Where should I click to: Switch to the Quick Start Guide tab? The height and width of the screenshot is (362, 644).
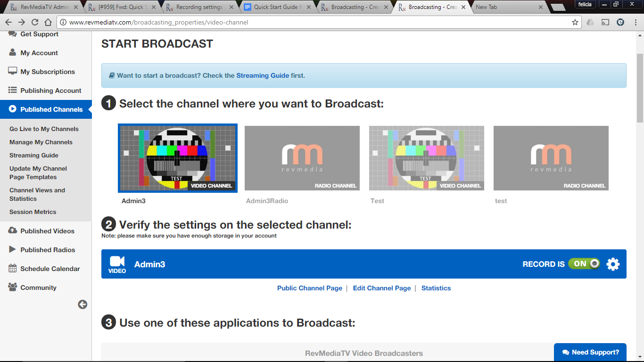[277, 7]
